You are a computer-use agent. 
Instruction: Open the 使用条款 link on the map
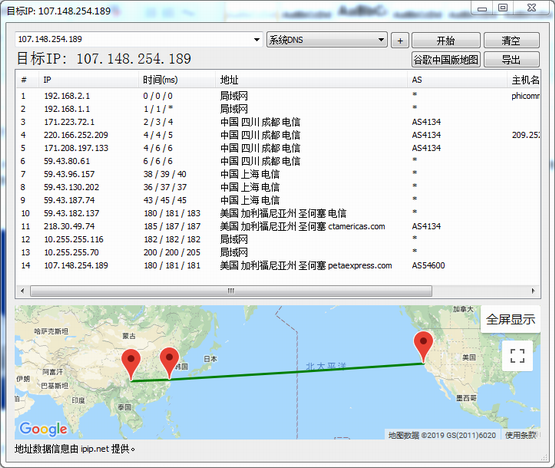point(520,435)
